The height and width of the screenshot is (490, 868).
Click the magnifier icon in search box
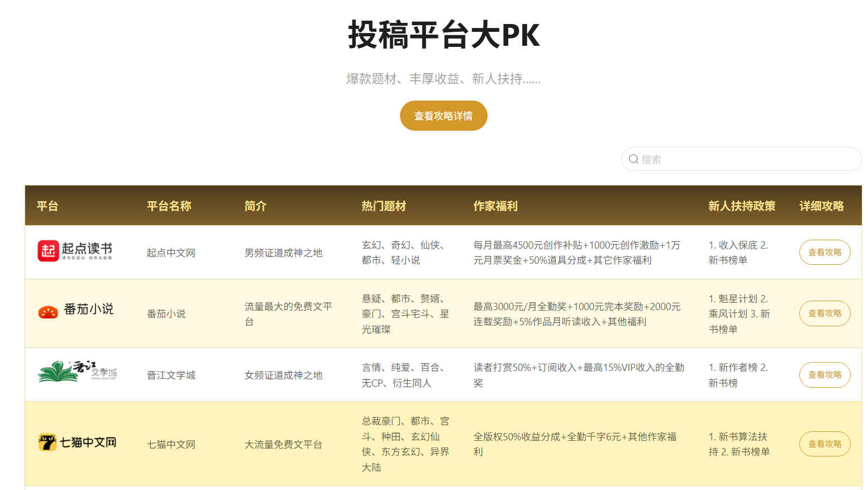pyautogui.click(x=633, y=159)
